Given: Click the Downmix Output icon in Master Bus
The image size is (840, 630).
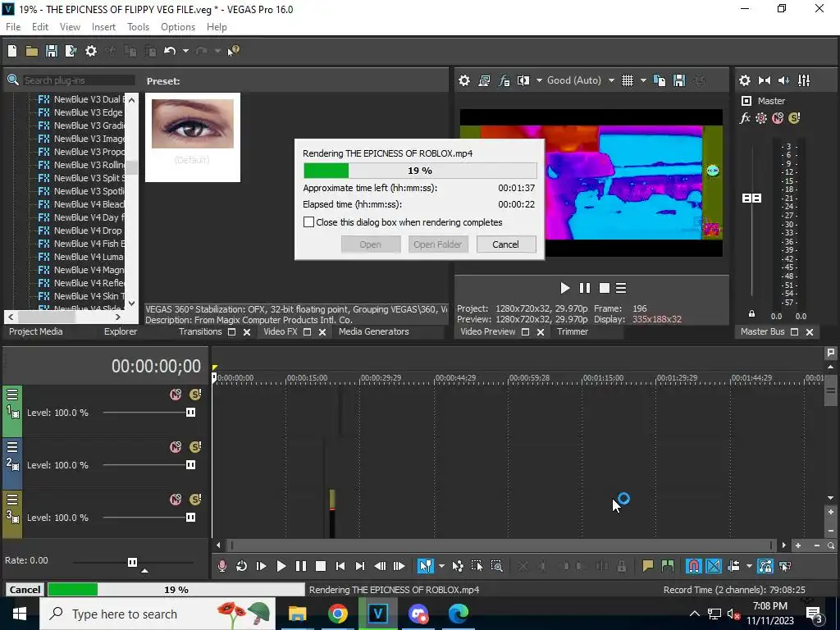Looking at the screenshot, I should pos(765,80).
